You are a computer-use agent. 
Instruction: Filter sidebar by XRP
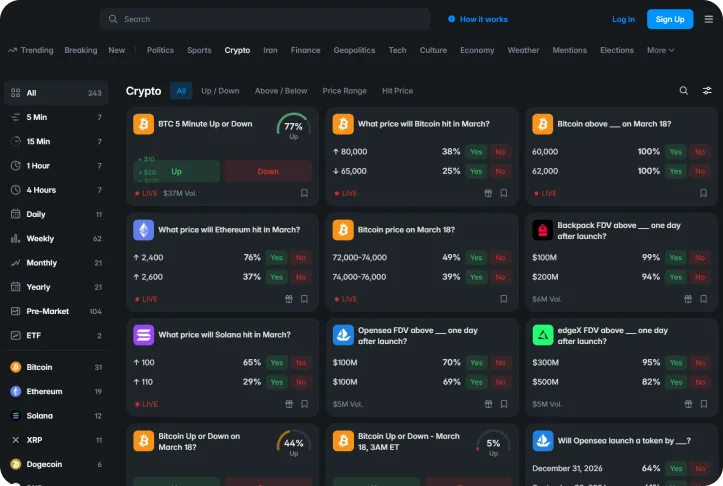[x=56, y=440]
